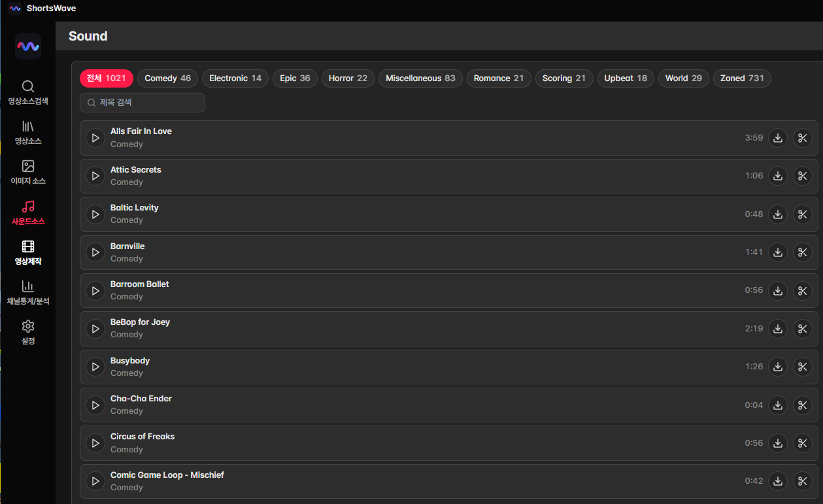Open 설정 settings gear in sidebar

28,333
